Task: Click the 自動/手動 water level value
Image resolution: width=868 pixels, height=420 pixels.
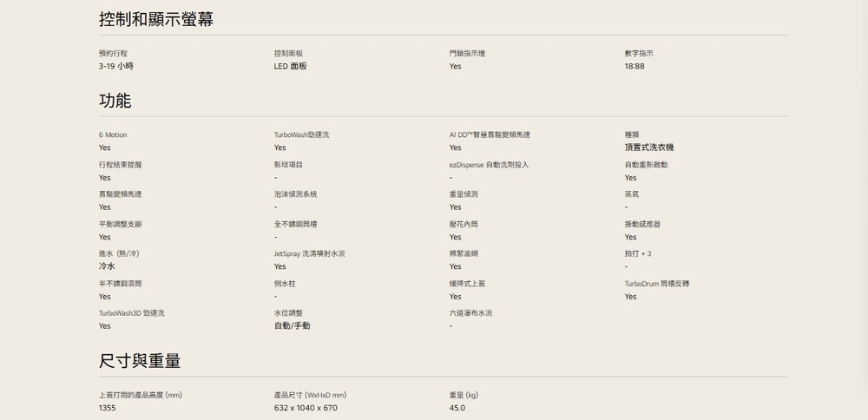Action: point(293,326)
